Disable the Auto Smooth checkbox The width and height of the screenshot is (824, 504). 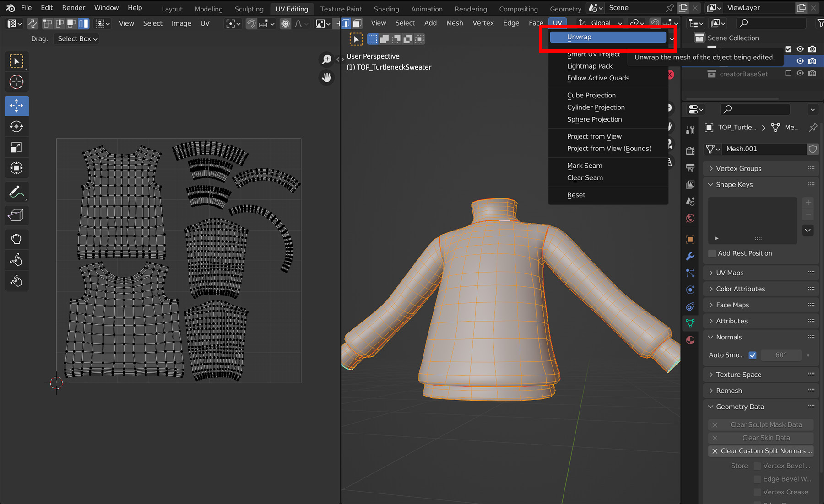753,355
